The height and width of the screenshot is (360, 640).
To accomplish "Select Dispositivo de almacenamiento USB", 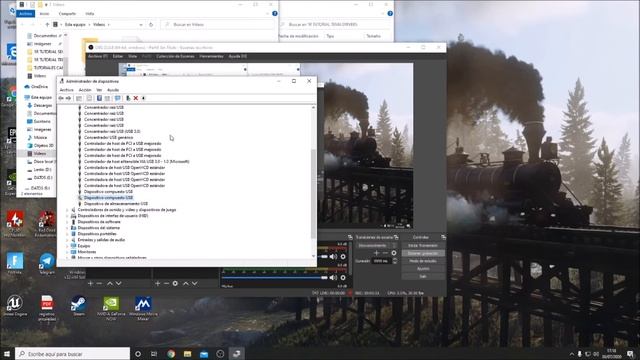I will pos(116,204).
